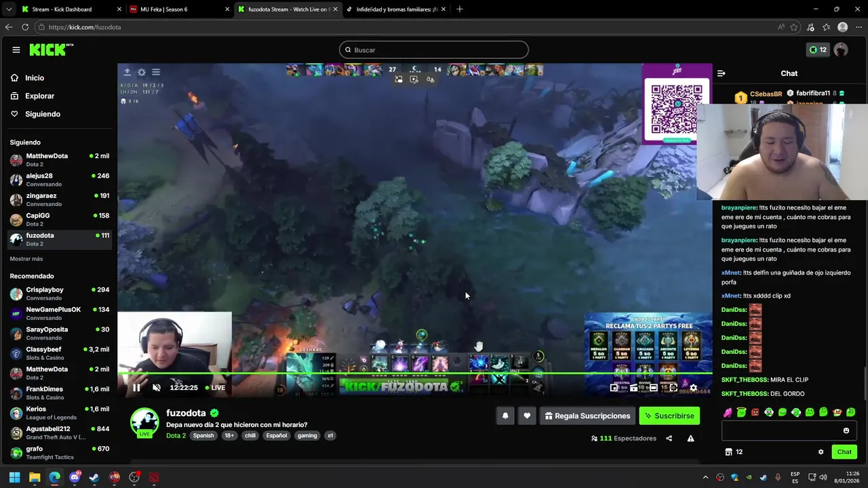Open Crisplayboy recommended channel
Screen dimensions: 868x488
(x=60, y=293)
